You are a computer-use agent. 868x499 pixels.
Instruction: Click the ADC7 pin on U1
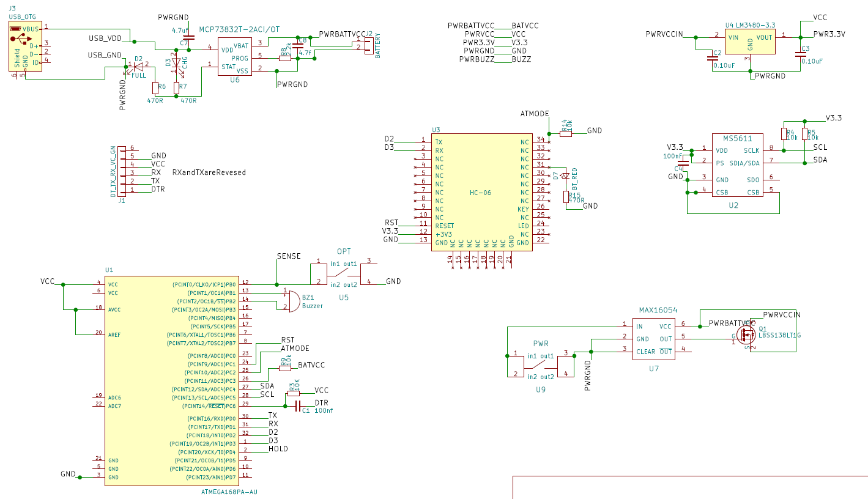114,406
